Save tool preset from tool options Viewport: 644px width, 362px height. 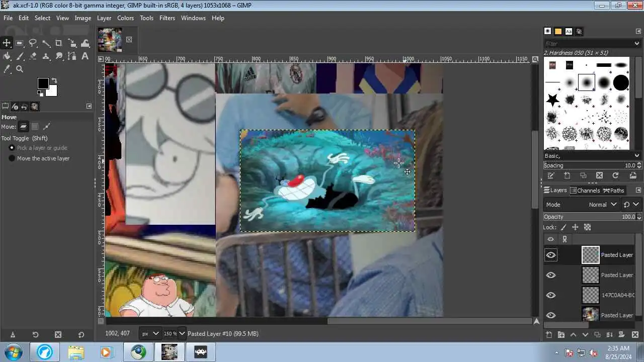(x=13, y=335)
